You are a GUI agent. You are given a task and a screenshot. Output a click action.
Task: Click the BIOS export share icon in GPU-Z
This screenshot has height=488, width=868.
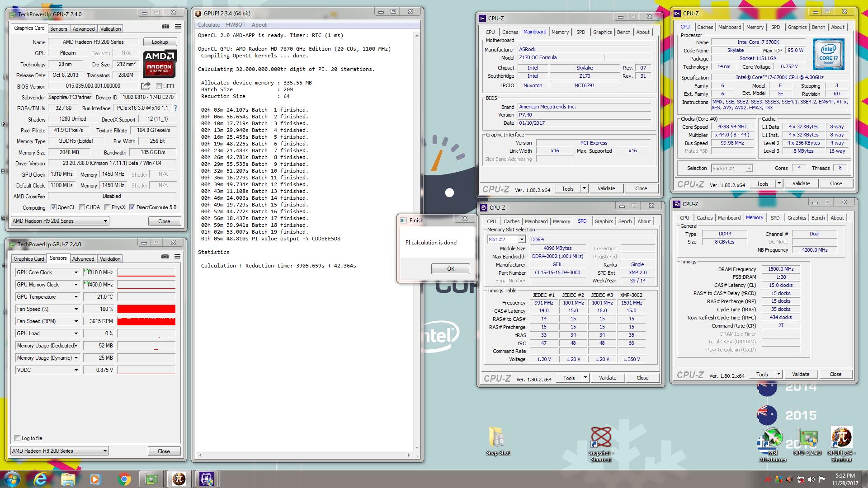click(x=146, y=86)
